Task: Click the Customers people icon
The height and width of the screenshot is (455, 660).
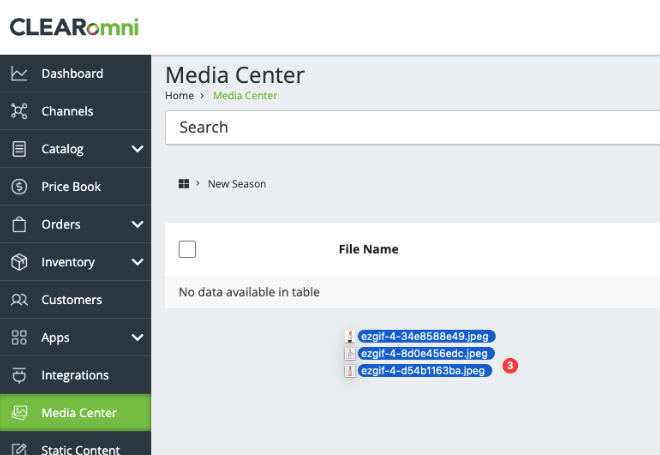Action: 19,300
